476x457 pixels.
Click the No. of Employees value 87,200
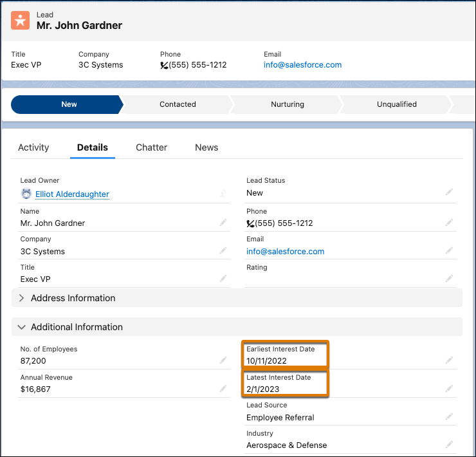(x=33, y=361)
